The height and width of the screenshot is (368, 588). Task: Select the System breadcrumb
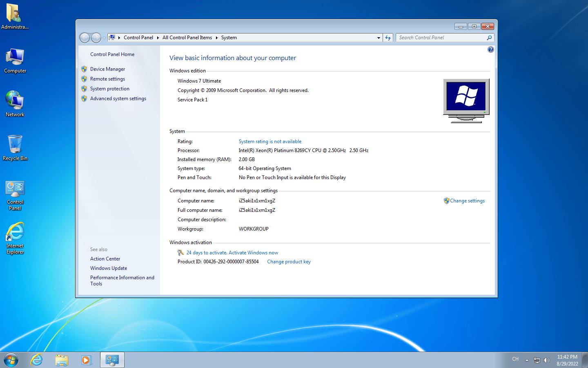pyautogui.click(x=229, y=38)
